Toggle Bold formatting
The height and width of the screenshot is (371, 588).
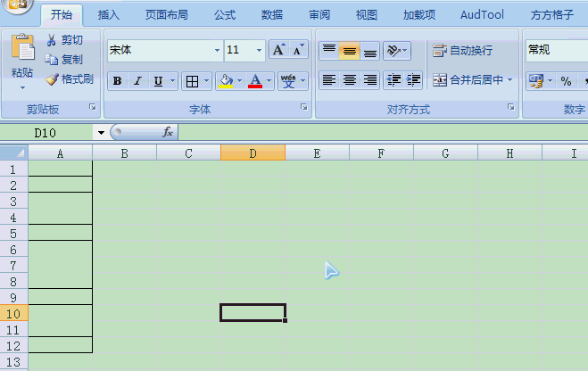pyautogui.click(x=118, y=82)
